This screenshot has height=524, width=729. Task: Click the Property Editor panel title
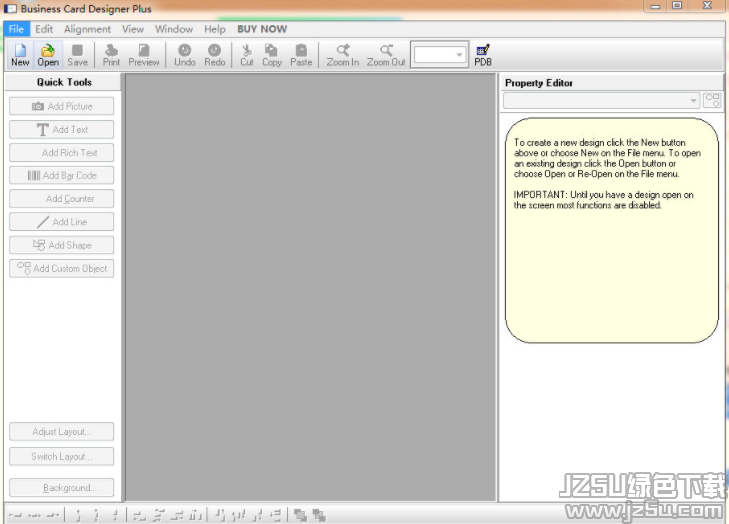pos(539,83)
